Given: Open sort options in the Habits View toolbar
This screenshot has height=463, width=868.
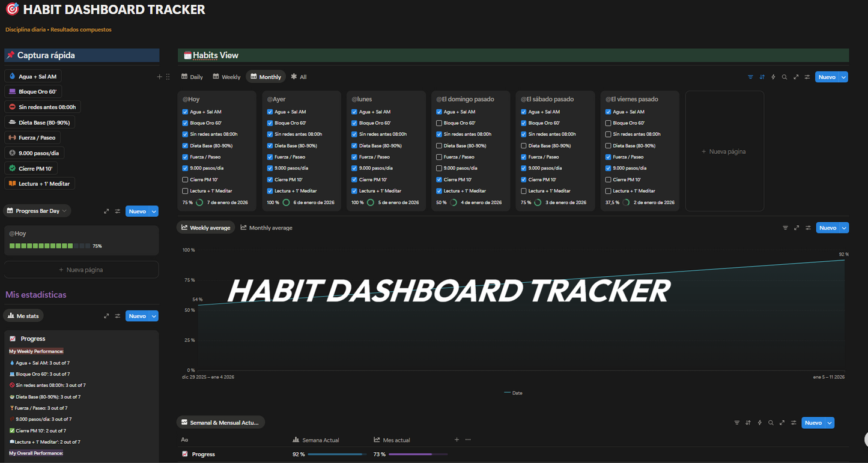Looking at the screenshot, I should pyautogui.click(x=762, y=77).
